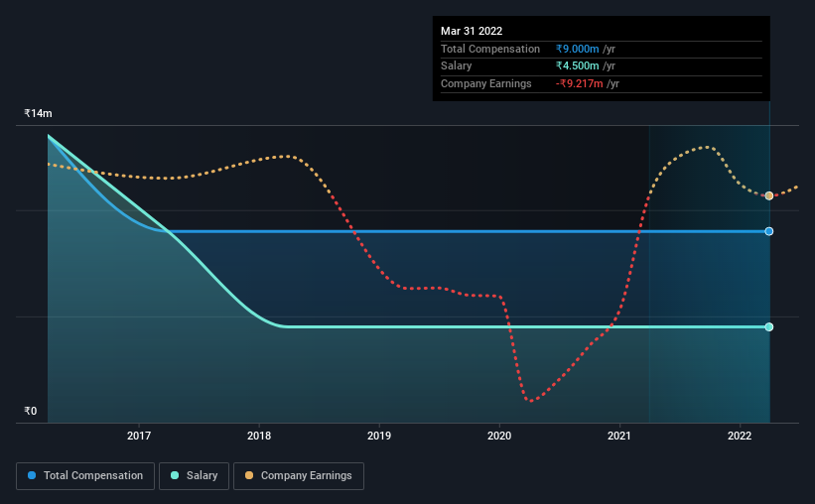Click the Salary tooltip row label

(x=457, y=66)
